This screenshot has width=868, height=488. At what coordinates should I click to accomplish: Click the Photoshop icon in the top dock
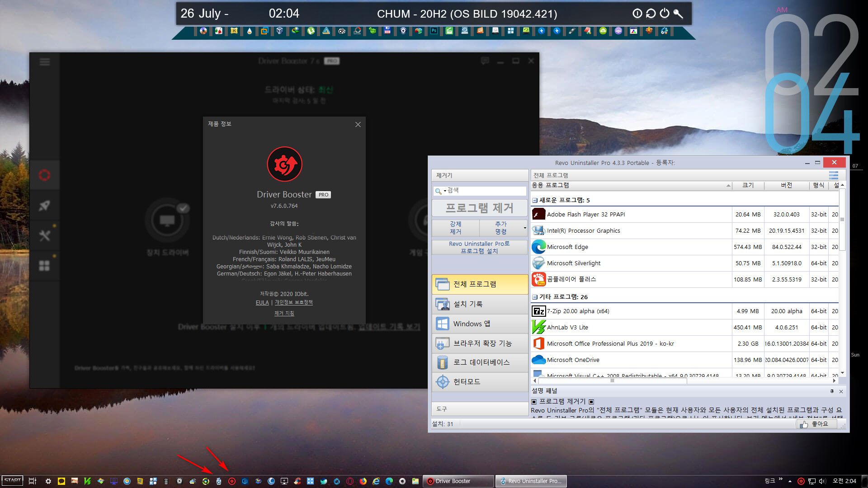(x=434, y=31)
